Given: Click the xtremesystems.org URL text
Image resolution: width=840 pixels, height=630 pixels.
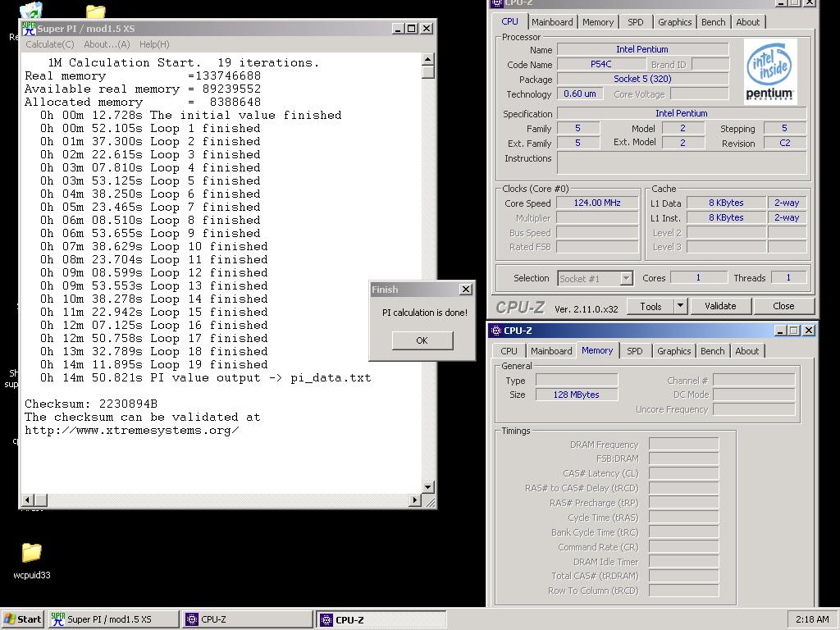Looking at the screenshot, I should click(132, 430).
